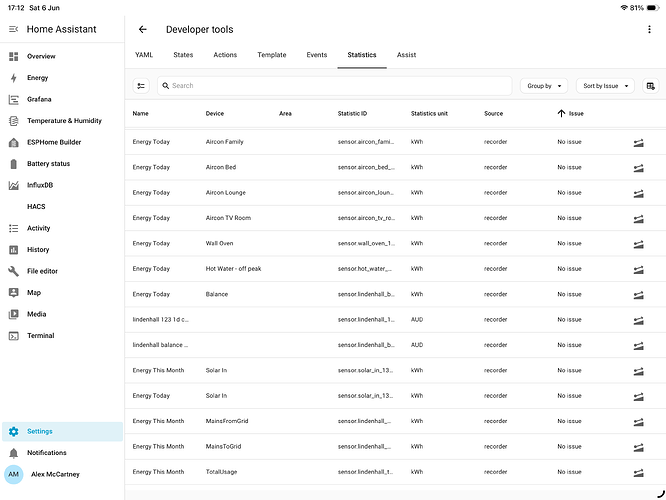666x500 pixels.
Task: Sort by Area column header
Action: (285, 113)
